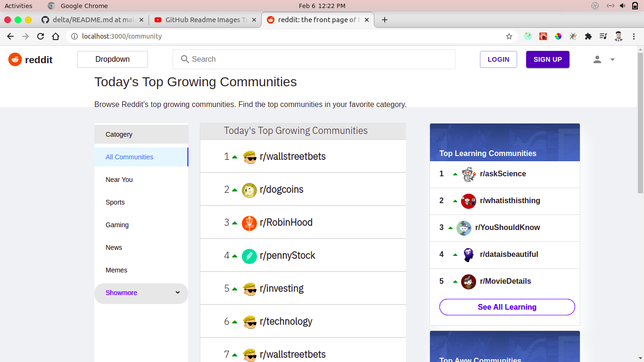Click the r/dataisbeautiful head avatar icon

tap(469, 255)
